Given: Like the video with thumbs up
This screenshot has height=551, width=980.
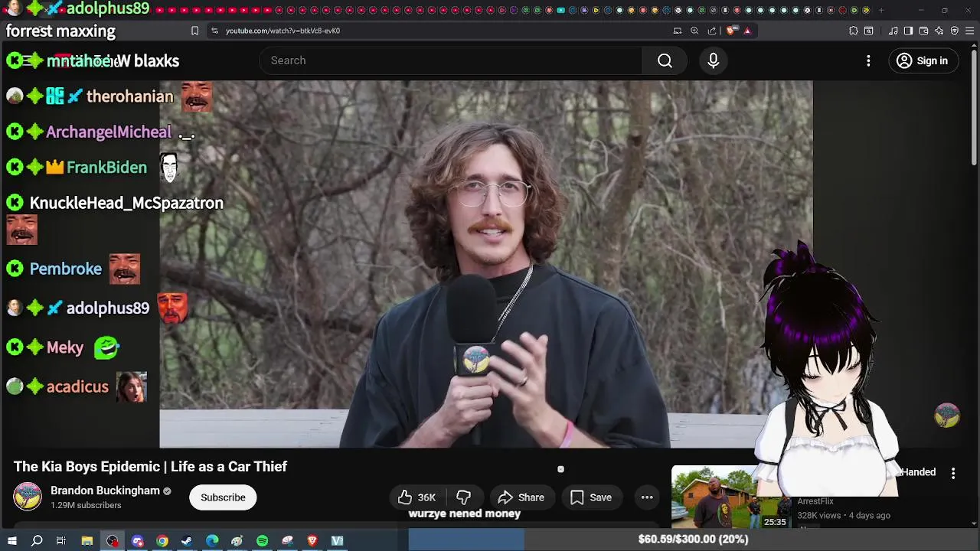Looking at the screenshot, I should (x=416, y=497).
